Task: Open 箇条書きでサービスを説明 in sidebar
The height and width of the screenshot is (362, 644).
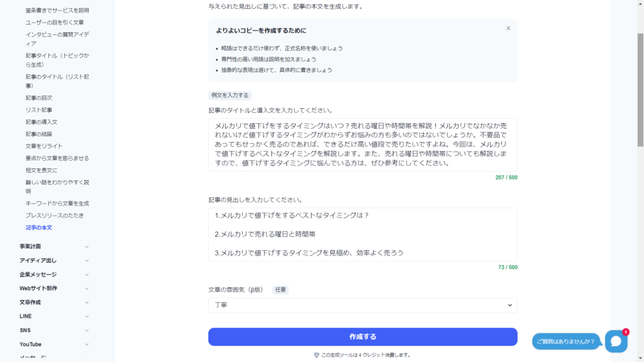Action: pyautogui.click(x=57, y=10)
